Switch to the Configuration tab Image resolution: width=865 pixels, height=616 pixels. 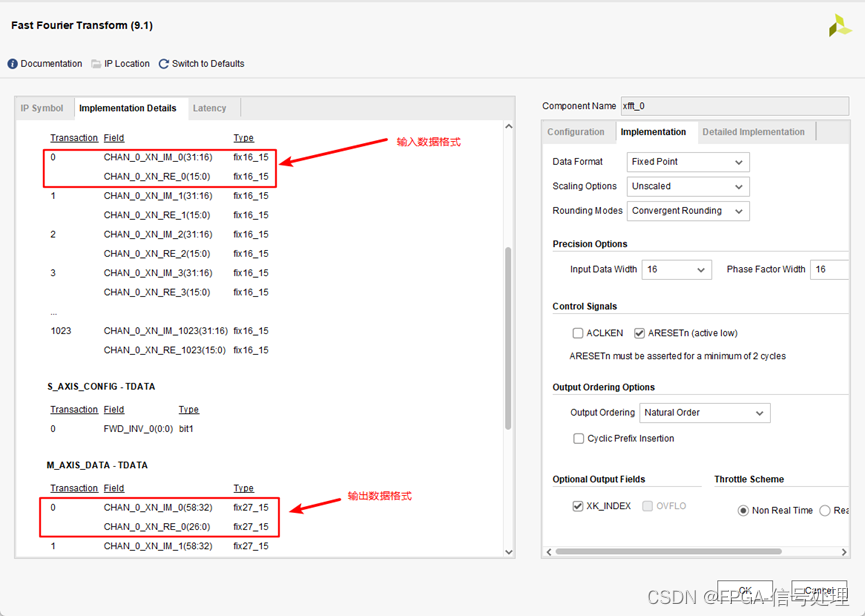[576, 132]
